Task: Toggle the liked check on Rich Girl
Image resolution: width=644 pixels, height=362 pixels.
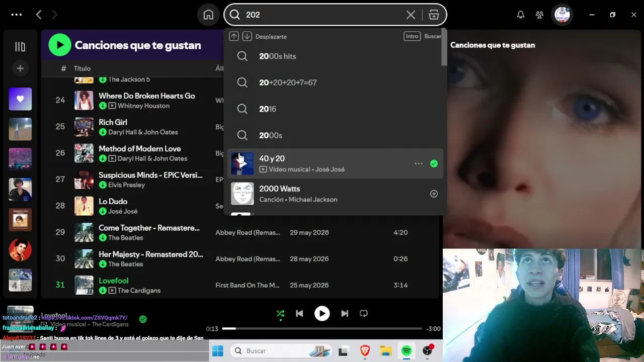Action: 103,132
